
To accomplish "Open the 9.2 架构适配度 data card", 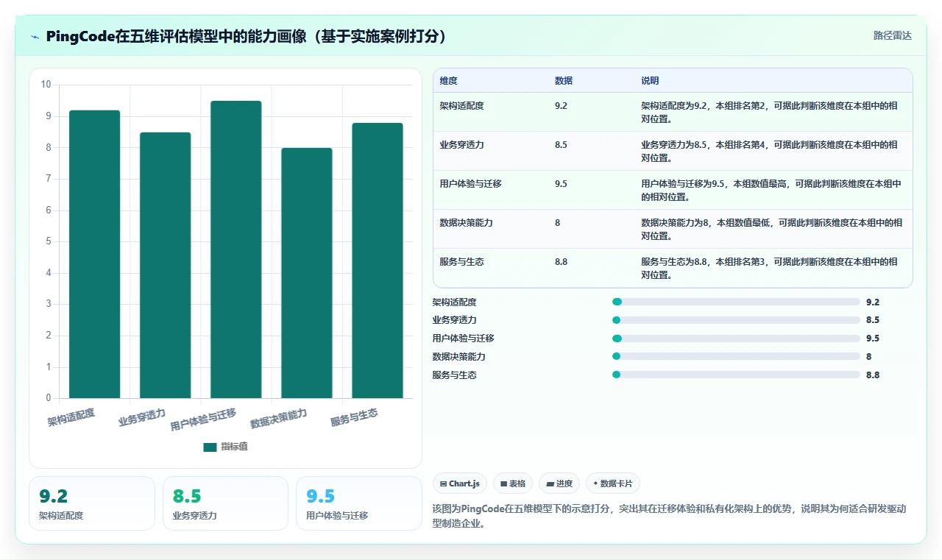I will [92, 503].
